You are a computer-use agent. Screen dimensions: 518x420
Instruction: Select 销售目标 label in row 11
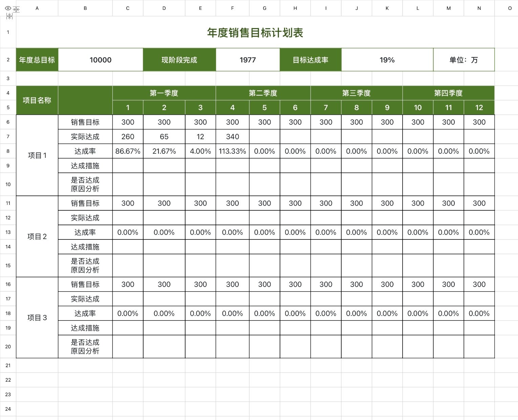click(x=85, y=203)
